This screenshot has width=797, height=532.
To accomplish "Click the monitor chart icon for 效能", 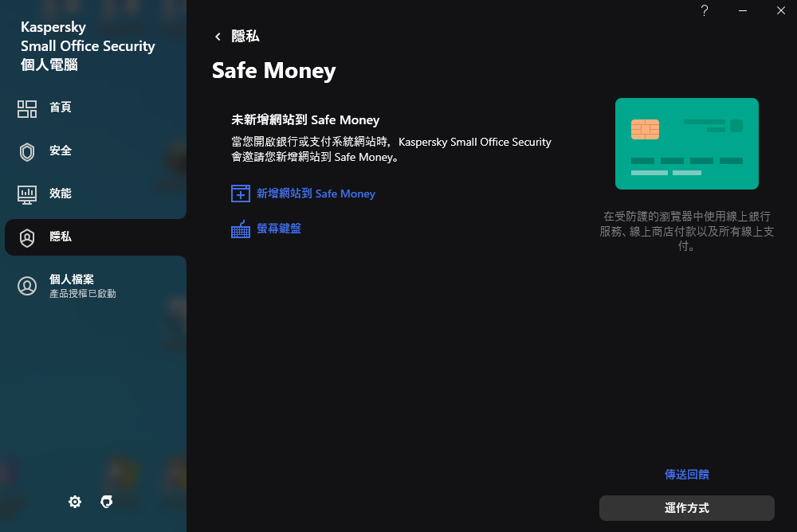I will (27, 194).
